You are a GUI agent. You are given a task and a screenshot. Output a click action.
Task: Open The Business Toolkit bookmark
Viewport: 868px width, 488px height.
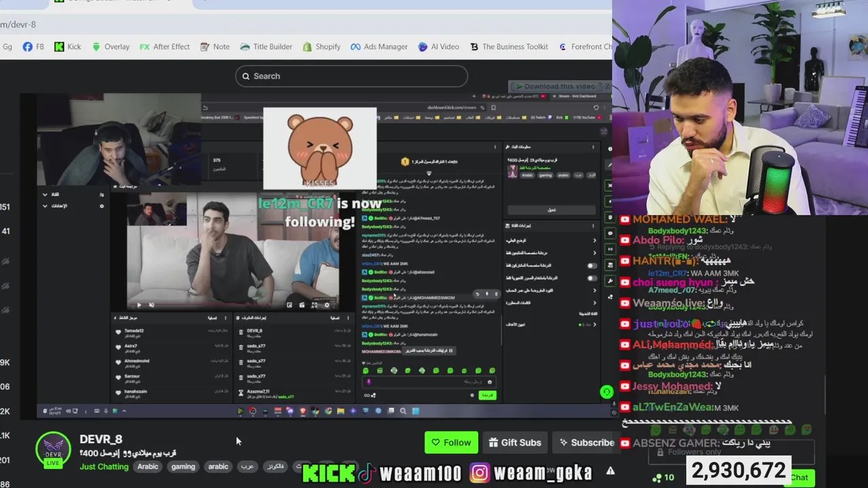pos(509,47)
